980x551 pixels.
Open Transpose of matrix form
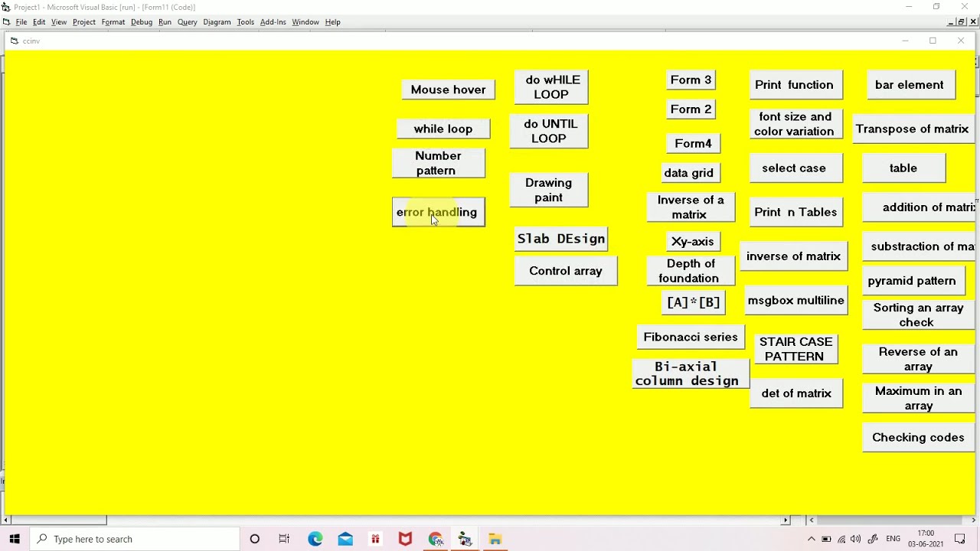pyautogui.click(x=913, y=129)
